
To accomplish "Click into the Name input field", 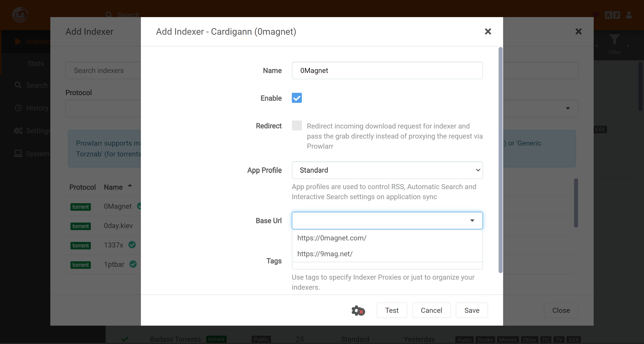I will coord(387,70).
